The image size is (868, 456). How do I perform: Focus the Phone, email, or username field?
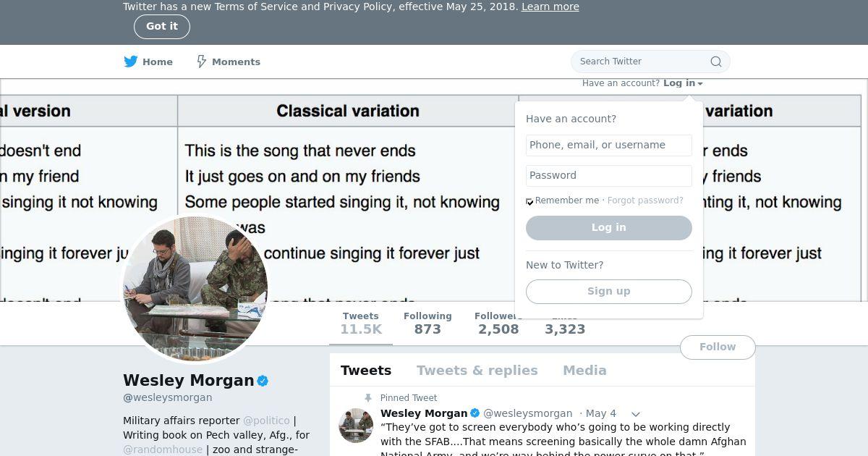[x=609, y=145]
